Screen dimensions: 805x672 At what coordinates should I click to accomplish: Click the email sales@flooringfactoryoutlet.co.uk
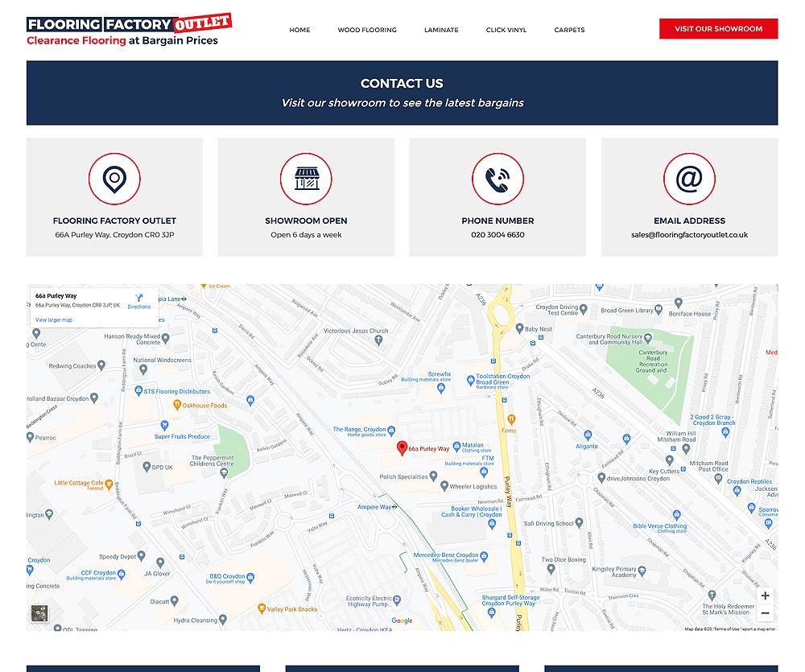click(690, 235)
